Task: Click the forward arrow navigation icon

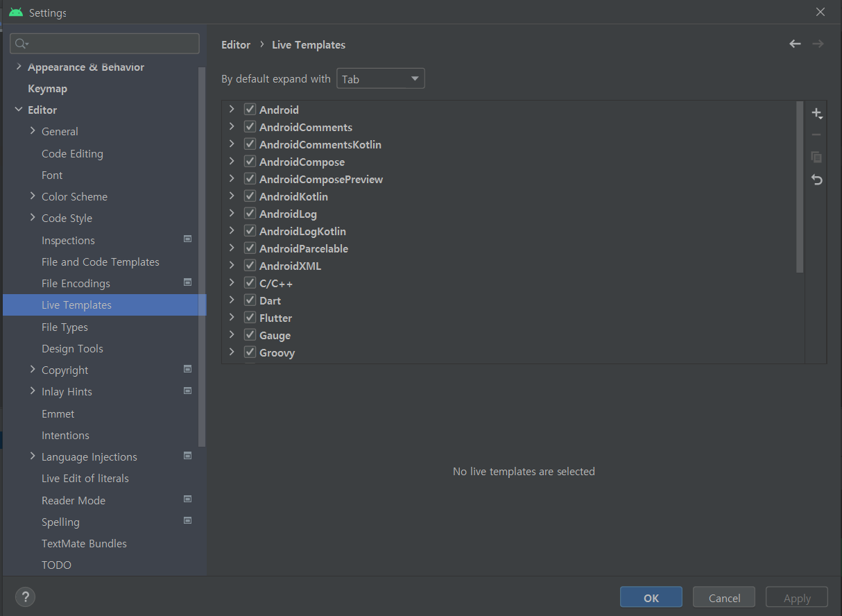Action: click(818, 44)
